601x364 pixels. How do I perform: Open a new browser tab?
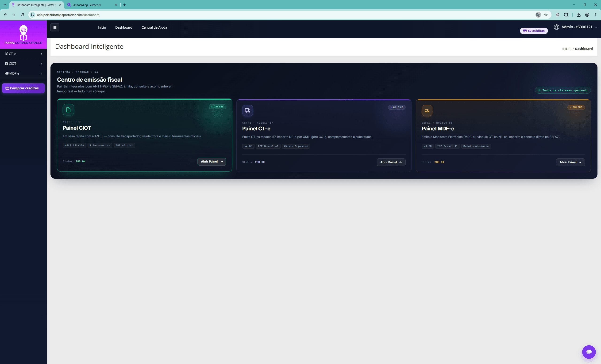point(124,5)
